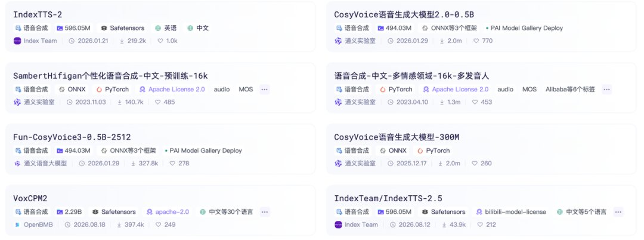The height and width of the screenshot is (240, 644).
Task: Click ONNX icon on CosyVoice-300M card
Action: (x=383, y=150)
